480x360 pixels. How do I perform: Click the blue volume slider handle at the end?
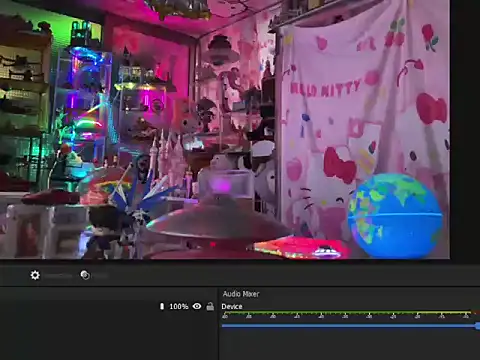pyautogui.click(x=478, y=326)
